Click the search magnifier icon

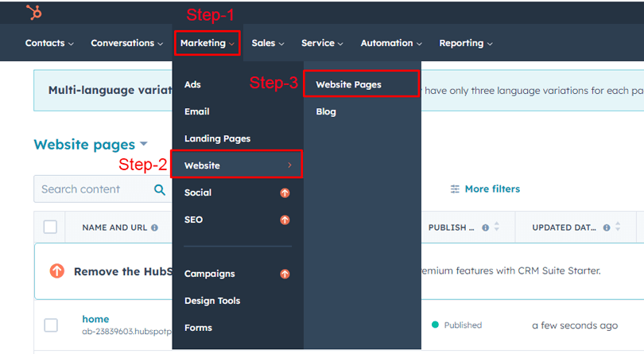[x=160, y=189]
